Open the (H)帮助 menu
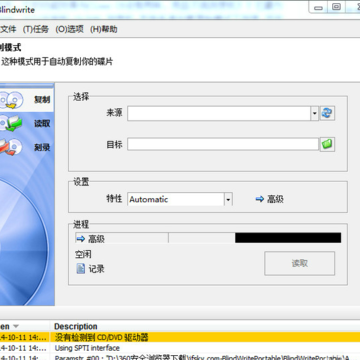The width and height of the screenshot is (360, 360). coord(104,29)
